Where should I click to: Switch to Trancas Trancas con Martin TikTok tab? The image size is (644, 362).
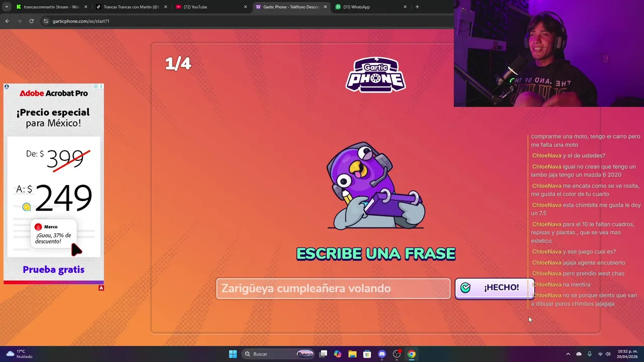click(x=131, y=7)
